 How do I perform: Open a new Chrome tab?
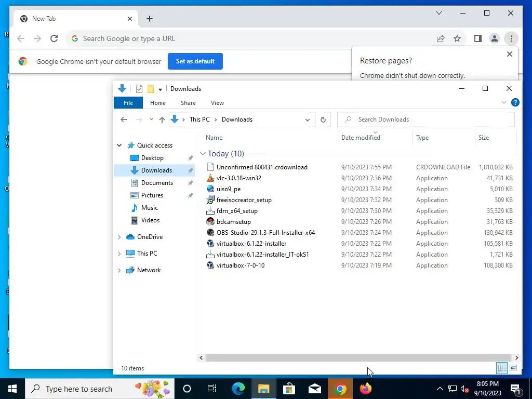(x=149, y=19)
